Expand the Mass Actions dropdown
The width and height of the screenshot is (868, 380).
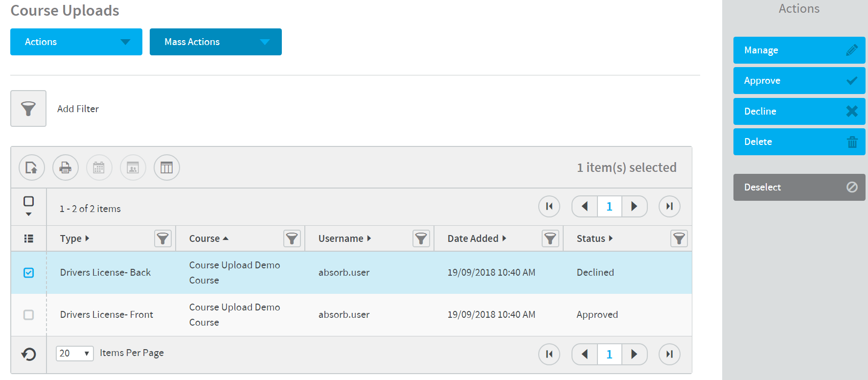tap(215, 42)
